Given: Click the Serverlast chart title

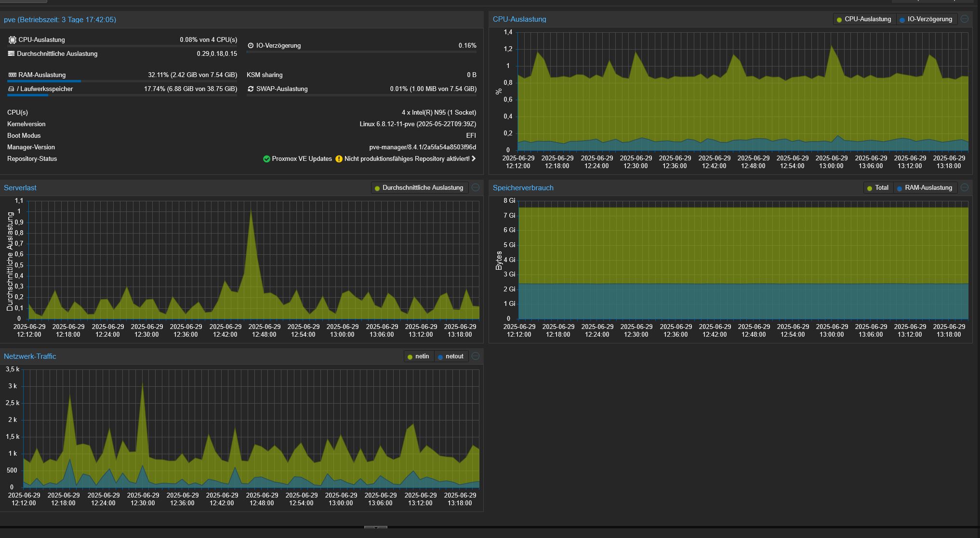Looking at the screenshot, I should point(20,188).
